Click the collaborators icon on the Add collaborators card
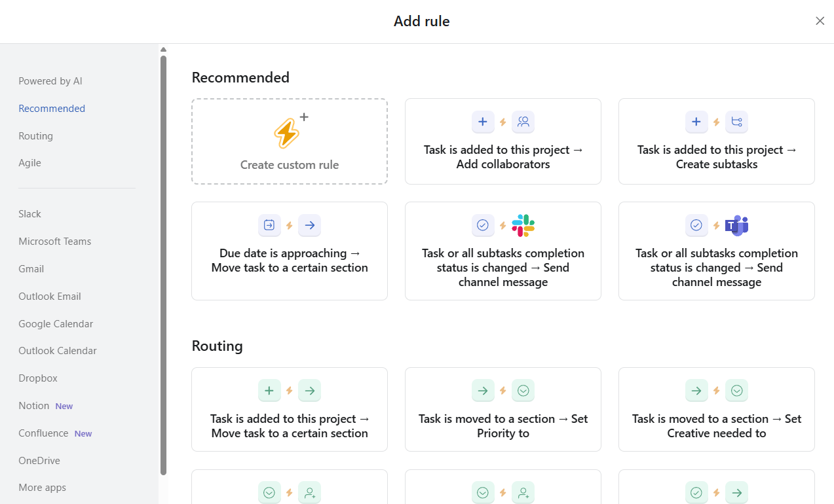The height and width of the screenshot is (504, 834). click(523, 122)
